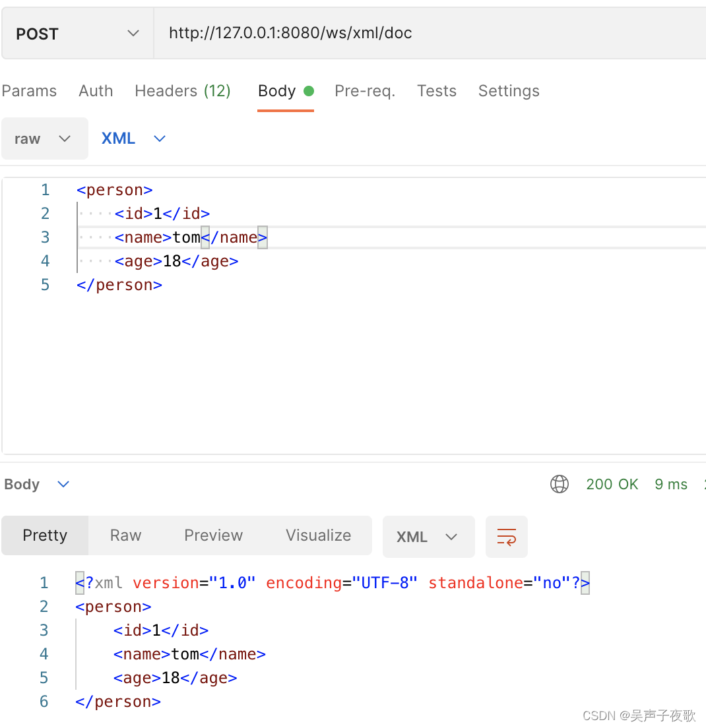The image size is (706, 728).
Task: Click request opening <person> tag
Action: 114,190
